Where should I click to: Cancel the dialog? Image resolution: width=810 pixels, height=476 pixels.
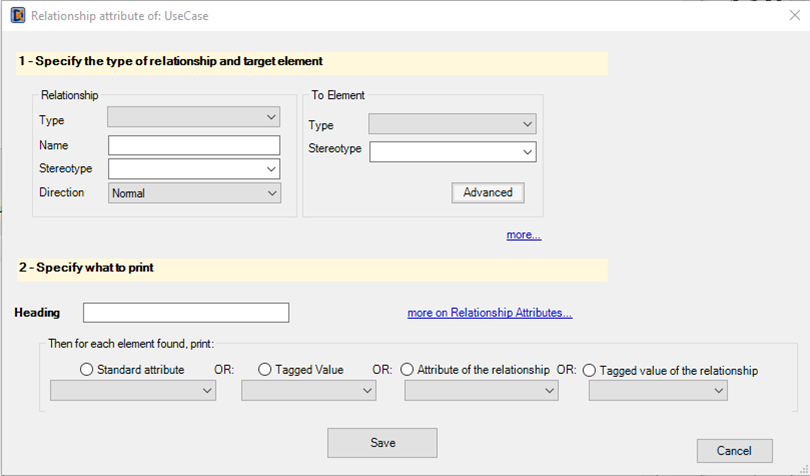(734, 451)
